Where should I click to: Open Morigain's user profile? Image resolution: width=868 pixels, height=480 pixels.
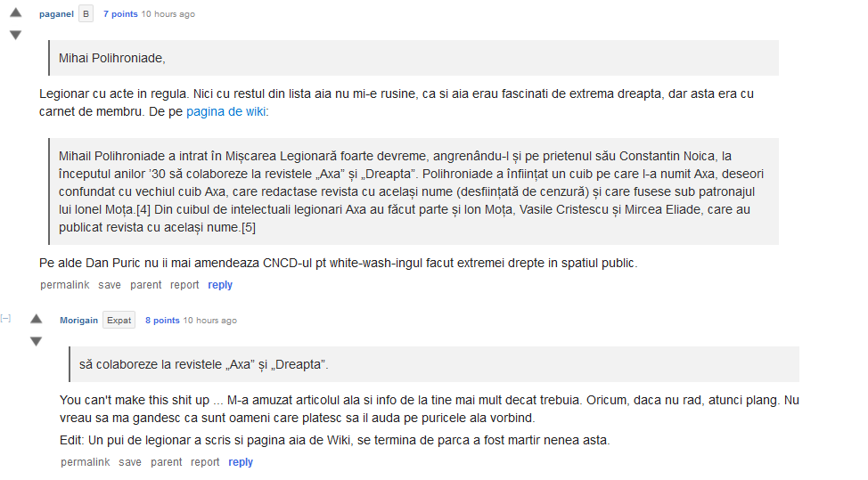(x=78, y=321)
